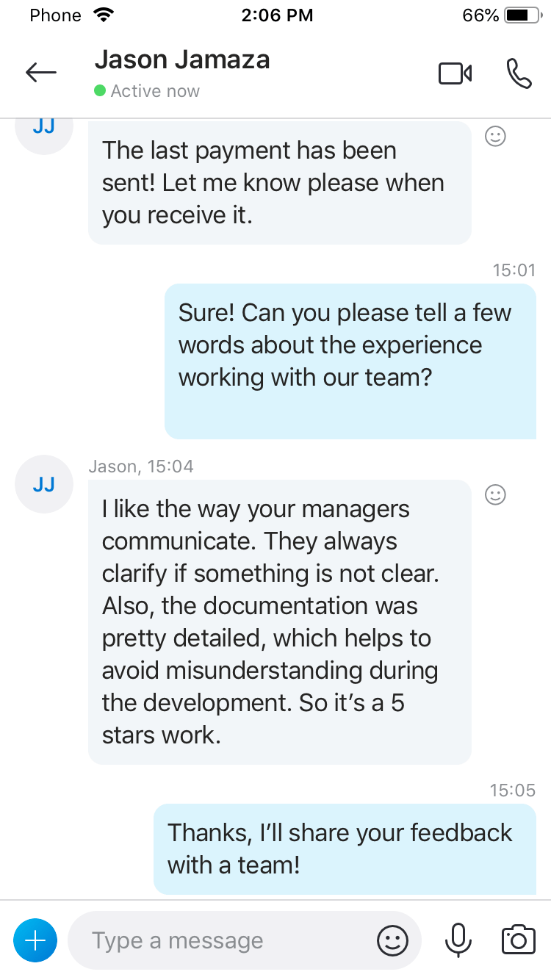Select the "I like the way your managers" bubble
551x980 pixels.
(280, 622)
